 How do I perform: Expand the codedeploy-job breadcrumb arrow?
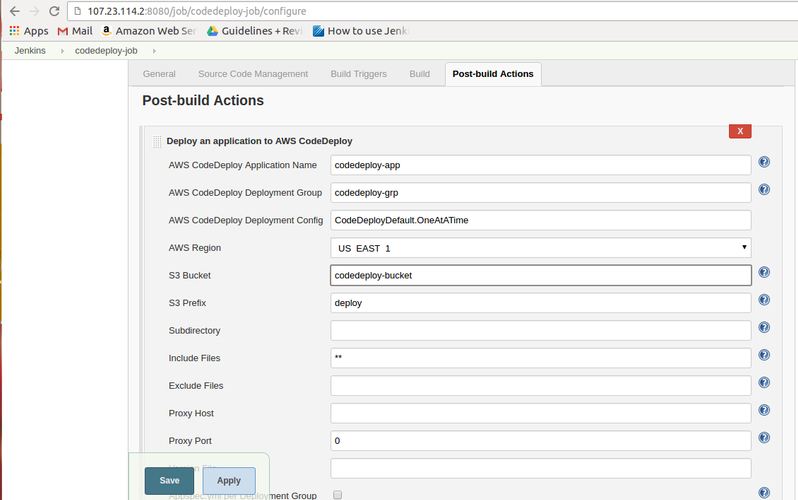pos(154,51)
